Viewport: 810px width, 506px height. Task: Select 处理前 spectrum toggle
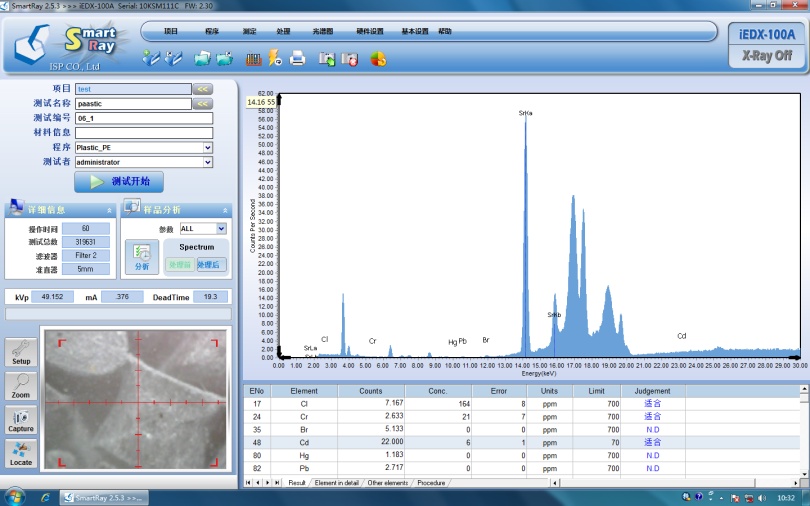179,264
